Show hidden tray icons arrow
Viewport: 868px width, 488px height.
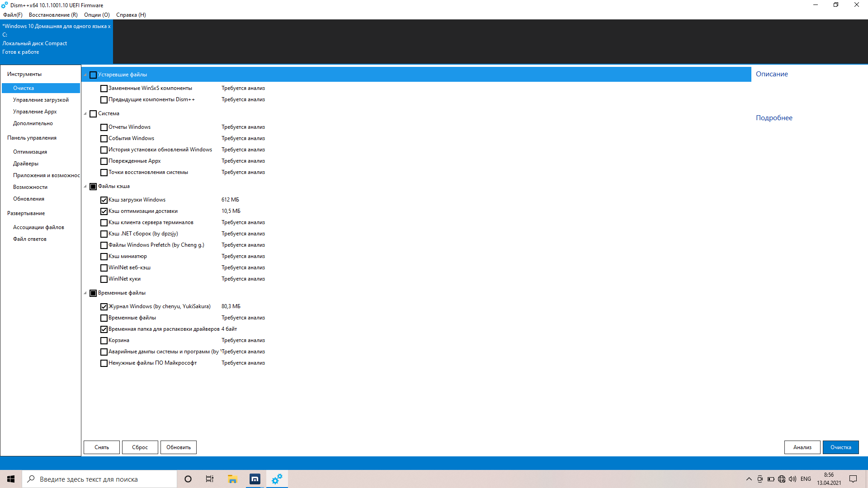point(749,479)
